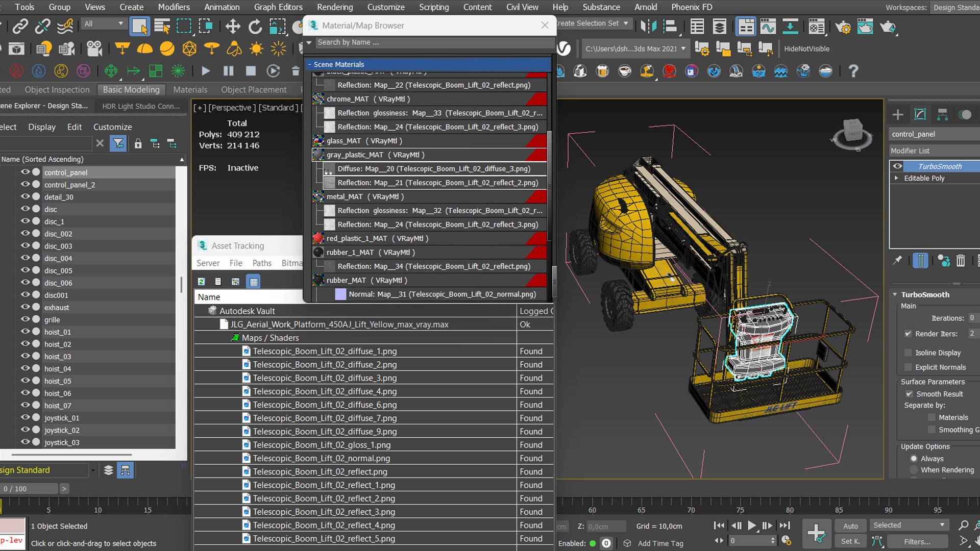The width and height of the screenshot is (980, 551).
Task: Collapse Scene Materials group
Action: pyautogui.click(x=309, y=64)
